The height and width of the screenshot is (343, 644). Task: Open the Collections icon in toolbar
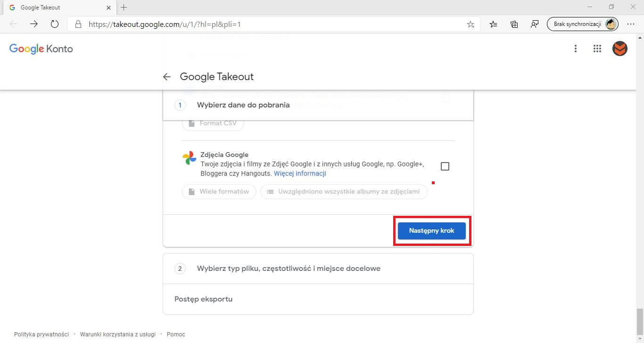pos(514,24)
